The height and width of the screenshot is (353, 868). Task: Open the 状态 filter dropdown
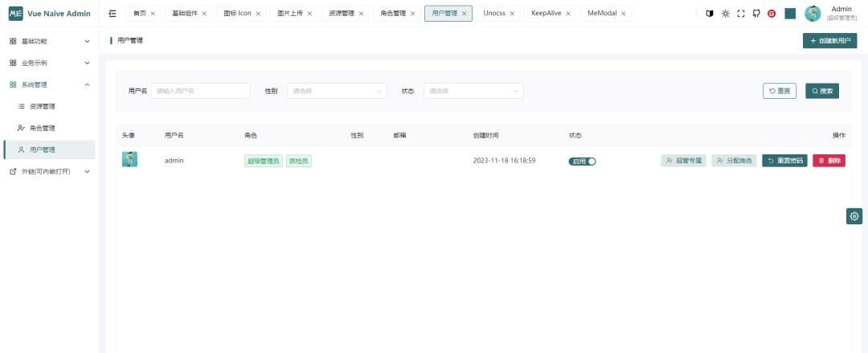(x=473, y=91)
